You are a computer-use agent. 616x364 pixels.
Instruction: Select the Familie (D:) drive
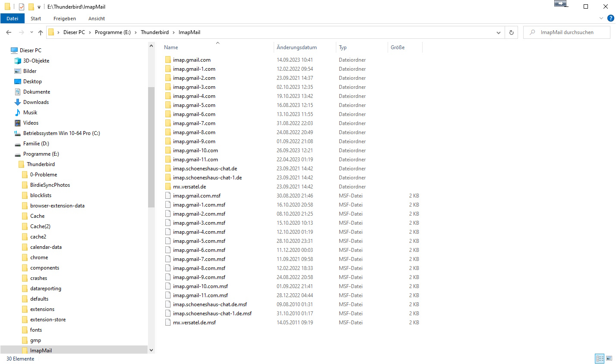pyautogui.click(x=36, y=144)
